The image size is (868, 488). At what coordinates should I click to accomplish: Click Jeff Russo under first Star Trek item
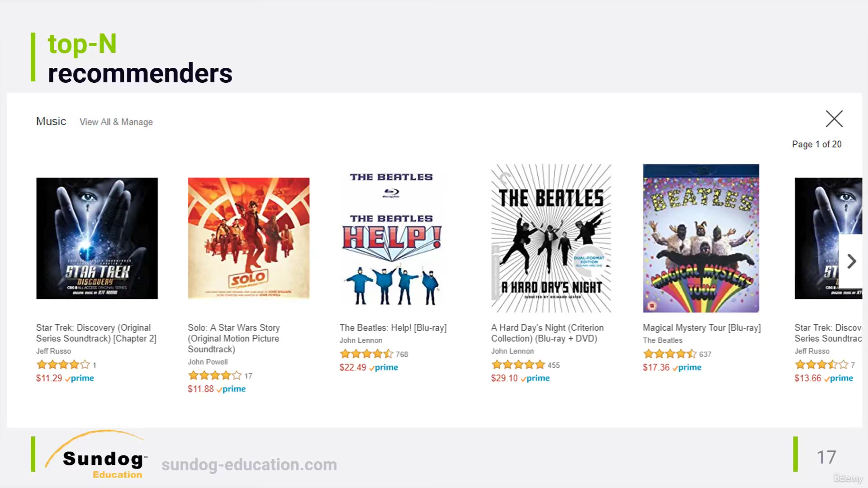53,351
